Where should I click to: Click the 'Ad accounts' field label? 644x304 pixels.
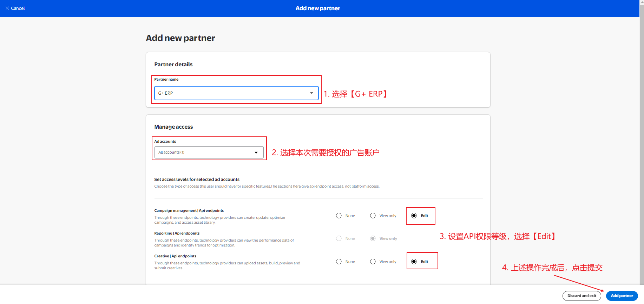[x=165, y=141]
